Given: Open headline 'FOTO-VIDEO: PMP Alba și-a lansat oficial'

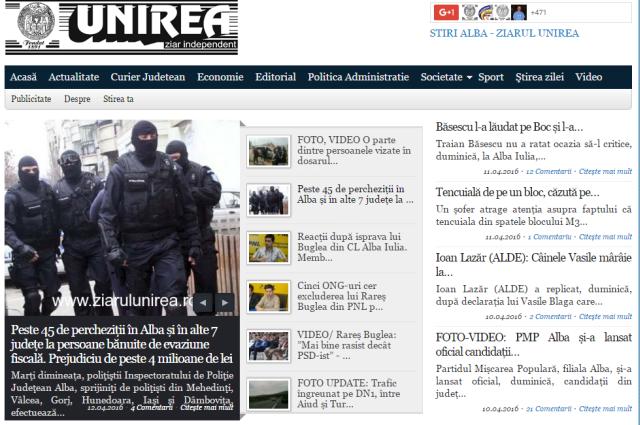Looking at the screenshot, I should [x=533, y=344].
